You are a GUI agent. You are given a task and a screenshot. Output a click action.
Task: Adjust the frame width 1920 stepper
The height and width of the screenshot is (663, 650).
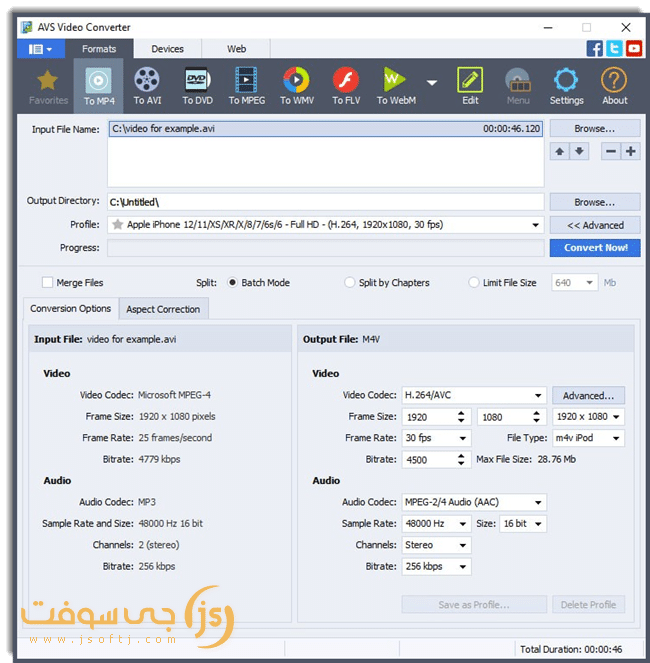click(461, 417)
